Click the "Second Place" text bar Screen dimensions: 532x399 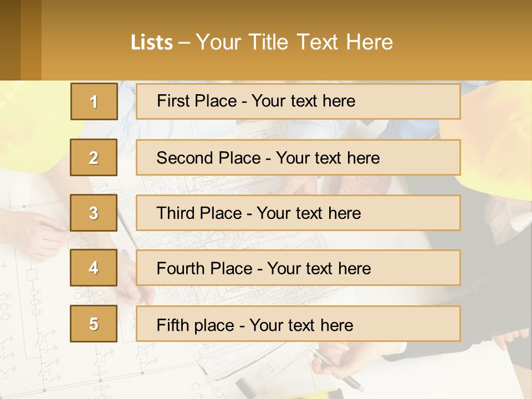298,157
